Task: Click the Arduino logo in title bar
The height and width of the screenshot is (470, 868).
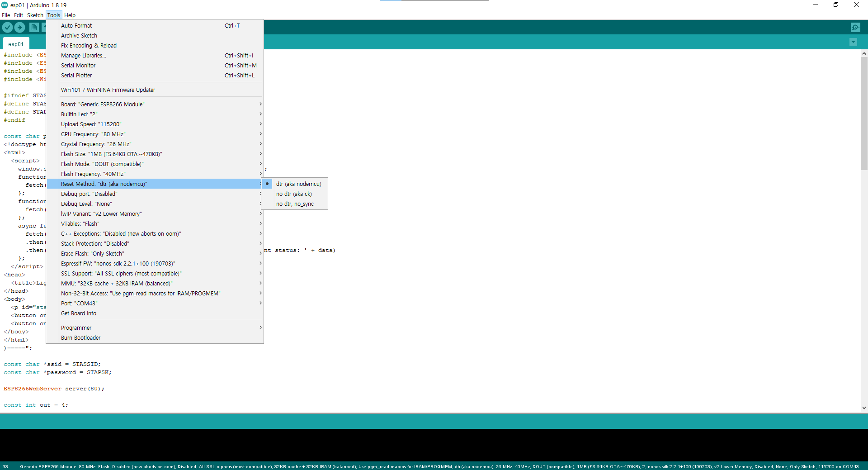Action: click(5, 5)
